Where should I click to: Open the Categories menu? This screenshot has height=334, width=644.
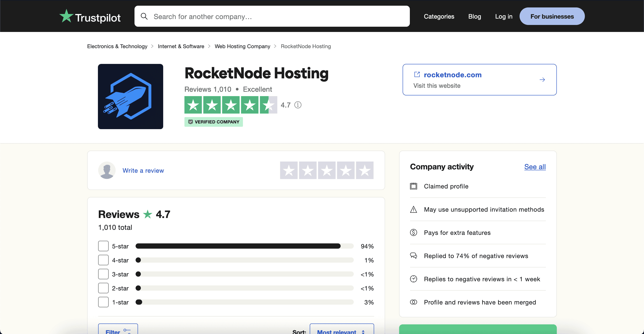click(439, 16)
